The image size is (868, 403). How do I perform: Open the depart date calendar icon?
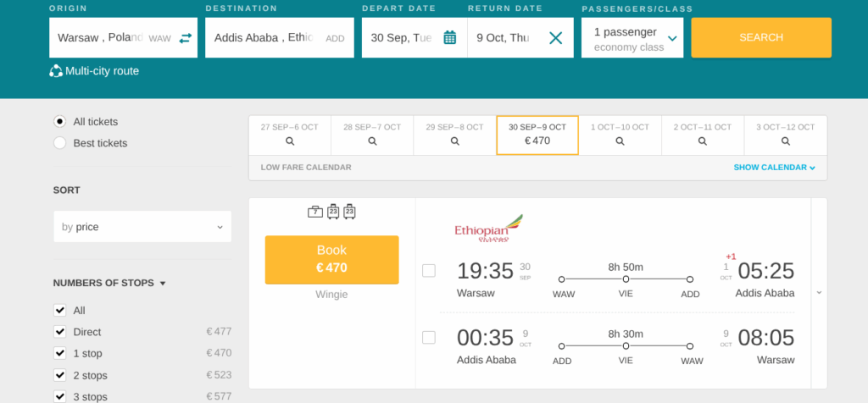(449, 37)
